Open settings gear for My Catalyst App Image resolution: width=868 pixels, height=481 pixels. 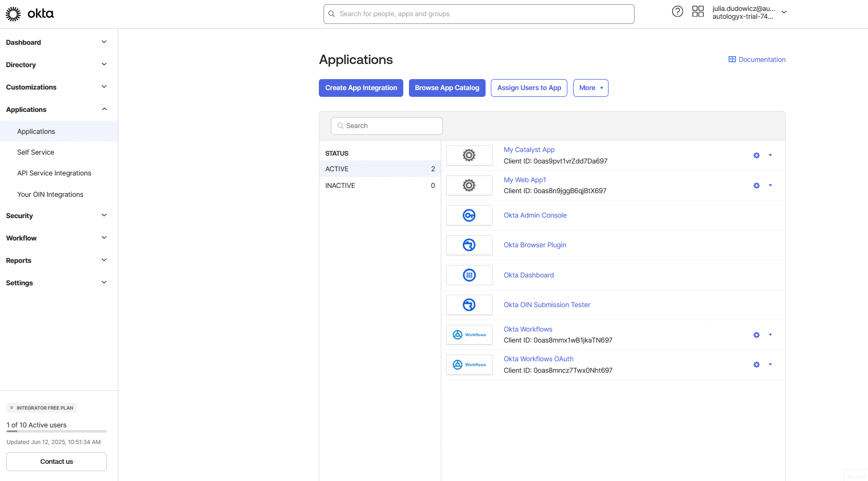pyautogui.click(x=757, y=155)
